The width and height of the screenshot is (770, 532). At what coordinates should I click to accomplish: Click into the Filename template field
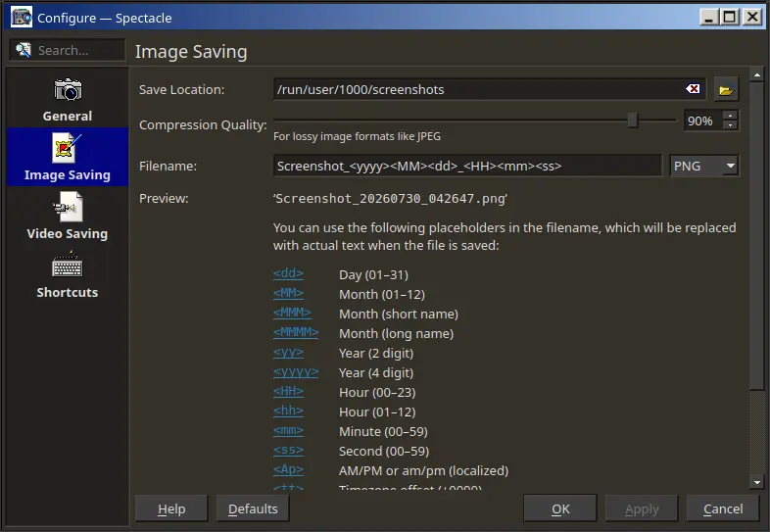coord(467,166)
